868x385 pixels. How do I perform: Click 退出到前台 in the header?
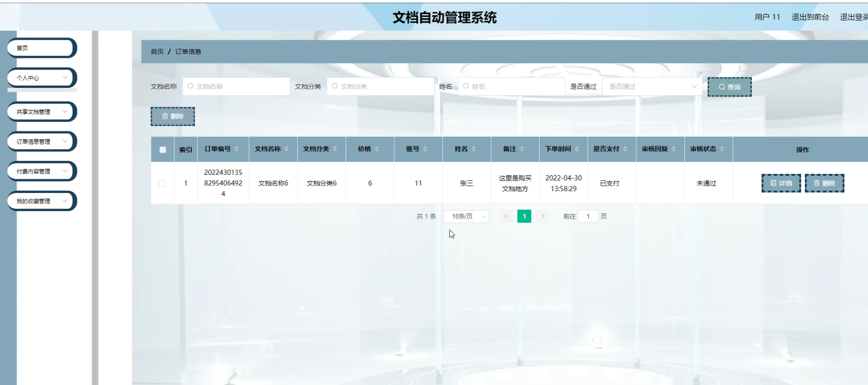coord(810,17)
